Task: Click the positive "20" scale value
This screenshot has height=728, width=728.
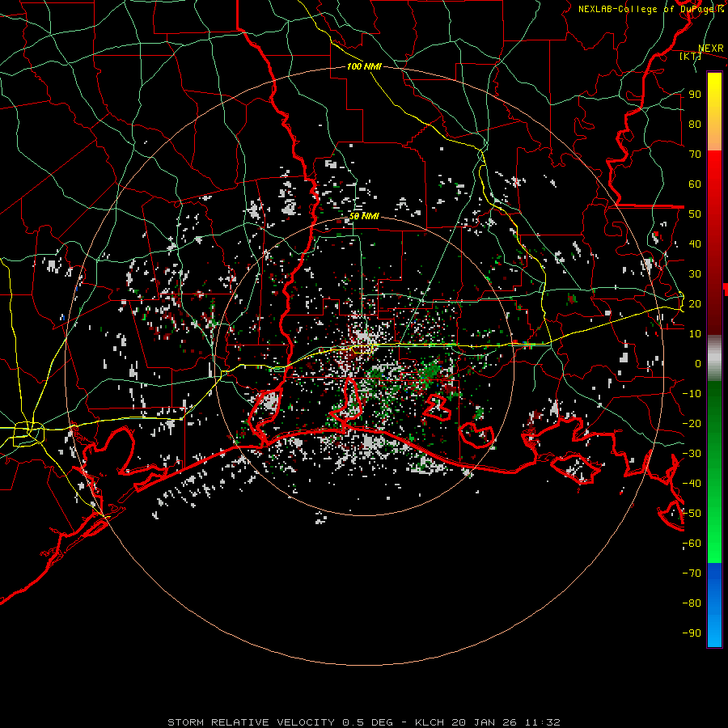Action: pyautogui.click(x=695, y=303)
